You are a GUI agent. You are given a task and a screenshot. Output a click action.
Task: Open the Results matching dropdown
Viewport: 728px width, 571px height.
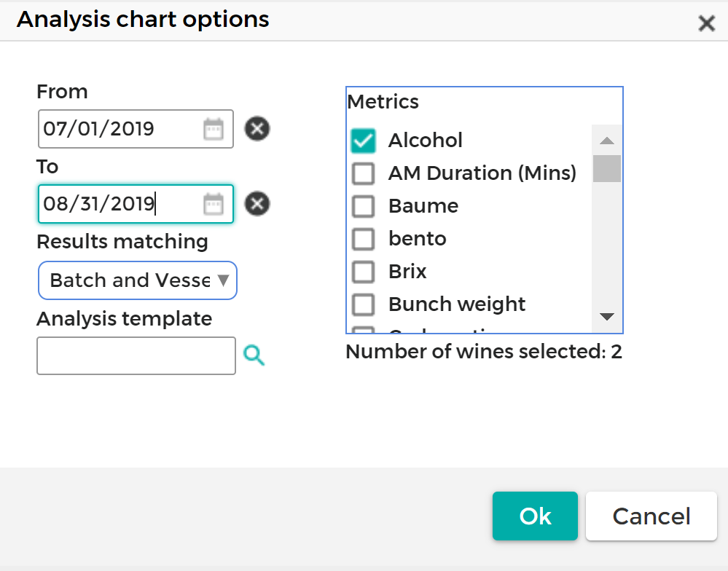pos(138,280)
